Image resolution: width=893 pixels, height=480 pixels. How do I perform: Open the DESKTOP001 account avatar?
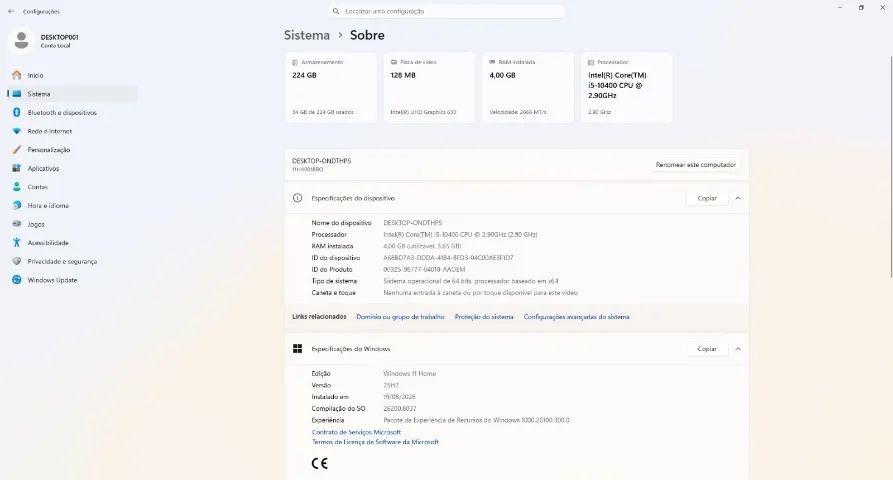pos(21,40)
